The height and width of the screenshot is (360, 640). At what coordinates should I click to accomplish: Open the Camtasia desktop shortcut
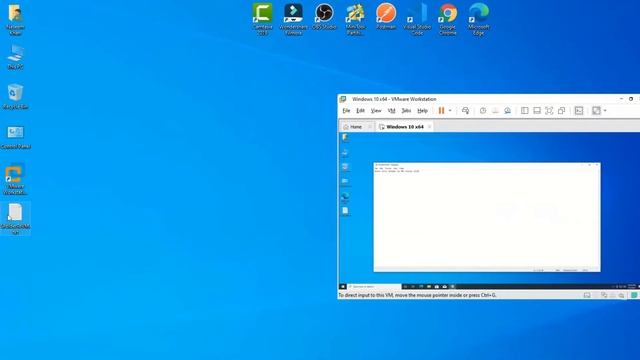point(262,19)
